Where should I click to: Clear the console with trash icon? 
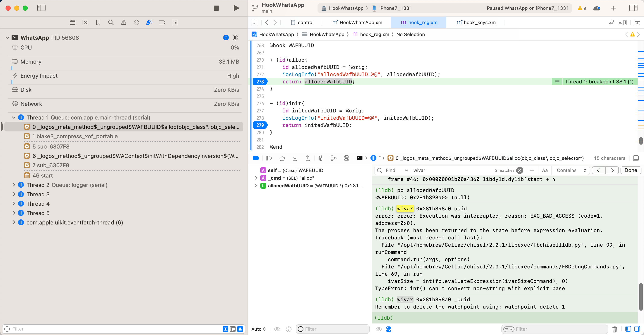(615, 329)
